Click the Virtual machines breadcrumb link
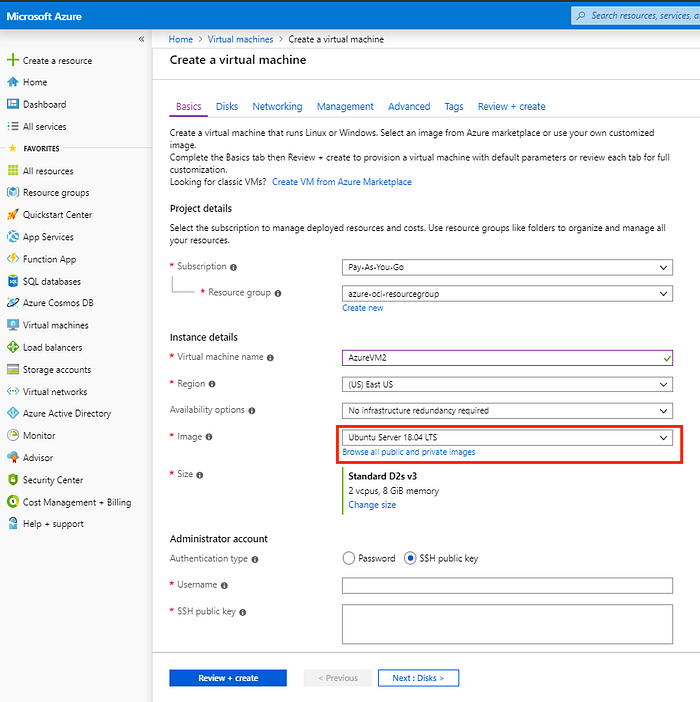 [240, 39]
